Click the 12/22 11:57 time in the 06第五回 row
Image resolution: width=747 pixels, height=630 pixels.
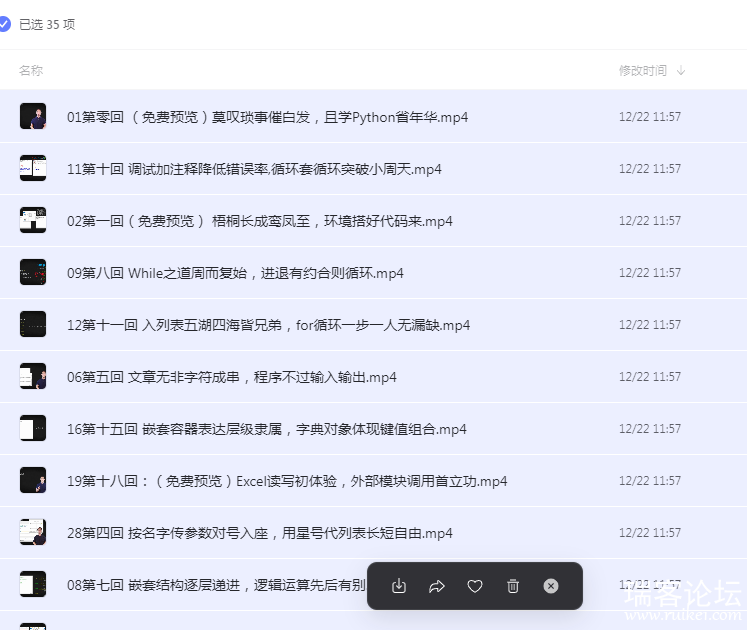(x=650, y=376)
